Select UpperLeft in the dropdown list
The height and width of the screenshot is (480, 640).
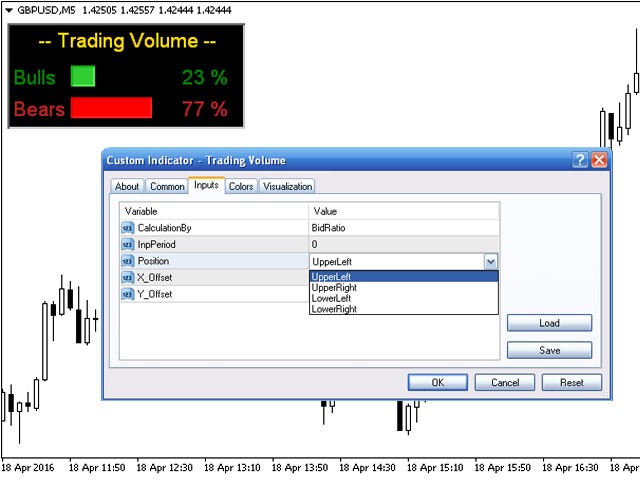coord(404,276)
